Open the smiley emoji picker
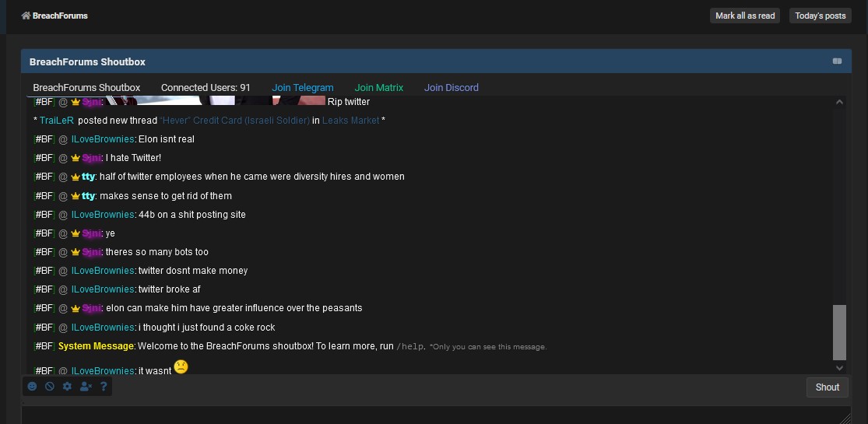Screen dimensions: 868x424 click(x=32, y=386)
